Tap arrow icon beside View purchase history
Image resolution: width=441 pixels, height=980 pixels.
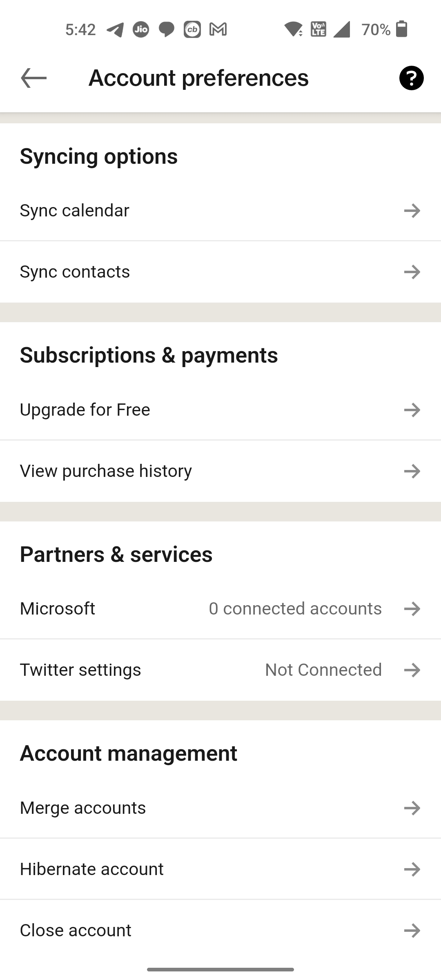tap(412, 471)
